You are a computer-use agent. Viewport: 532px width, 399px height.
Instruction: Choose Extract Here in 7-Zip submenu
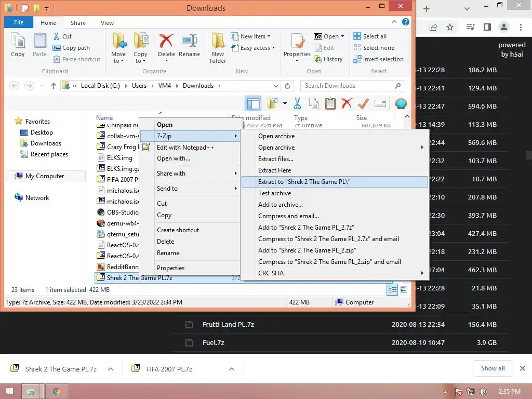coord(335,170)
